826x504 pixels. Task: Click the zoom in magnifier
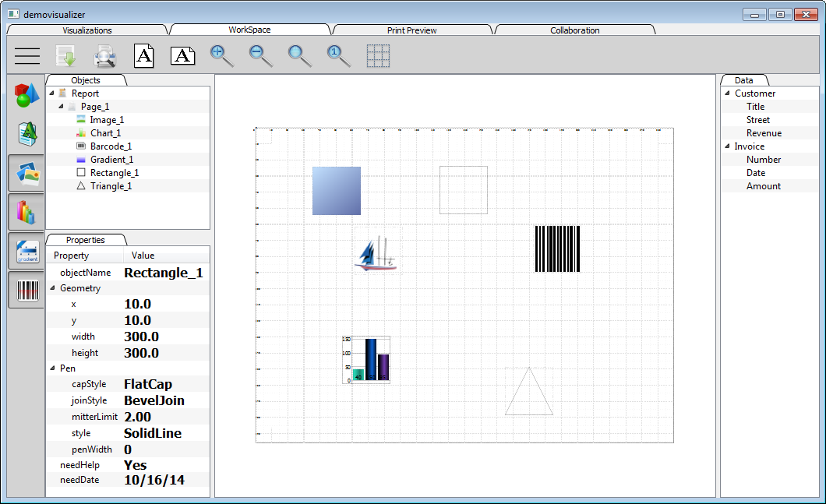pos(221,55)
